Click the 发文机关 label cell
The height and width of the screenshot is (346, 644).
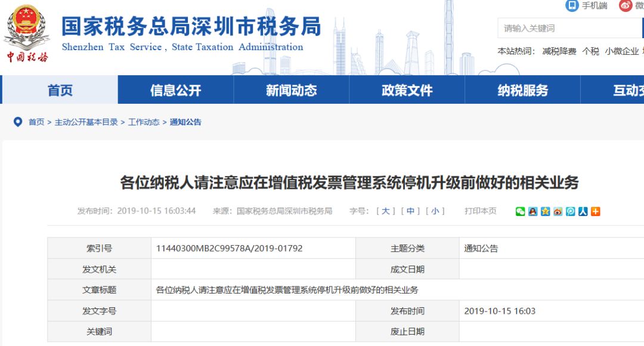pyautogui.click(x=100, y=269)
